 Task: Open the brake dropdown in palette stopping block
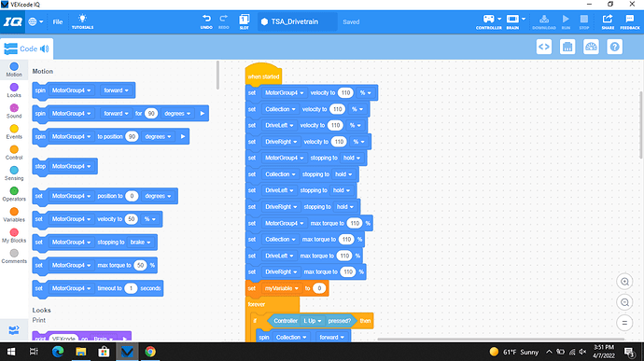click(140, 243)
